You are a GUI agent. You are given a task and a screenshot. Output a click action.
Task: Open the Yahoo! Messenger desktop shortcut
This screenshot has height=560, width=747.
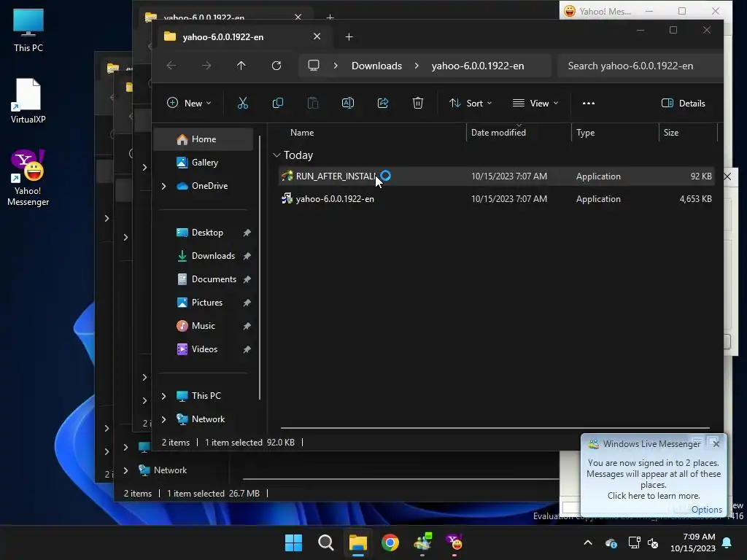(x=28, y=178)
